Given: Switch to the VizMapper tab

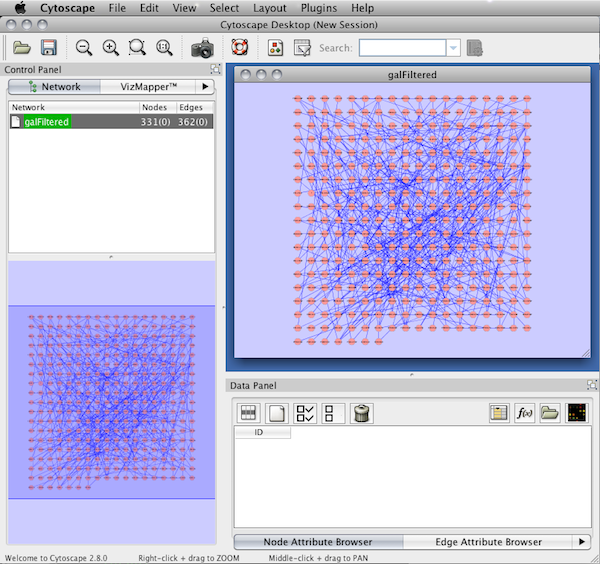Looking at the screenshot, I should click(148, 87).
